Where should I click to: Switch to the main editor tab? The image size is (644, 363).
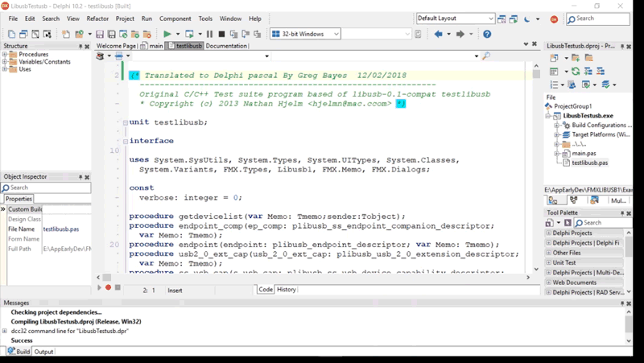pyautogui.click(x=152, y=46)
